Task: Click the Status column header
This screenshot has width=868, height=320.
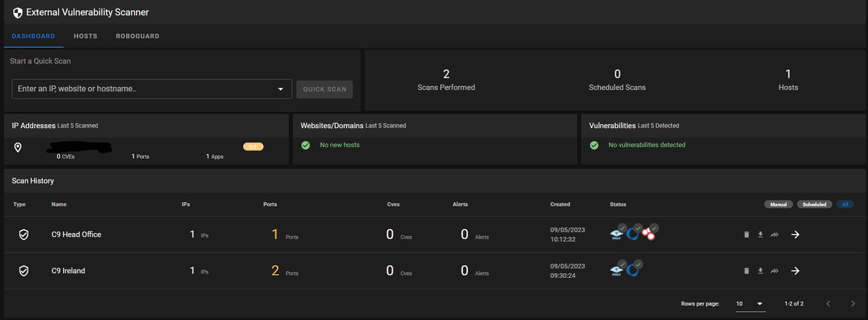Action: pyautogui.click(x=618, y=204)
